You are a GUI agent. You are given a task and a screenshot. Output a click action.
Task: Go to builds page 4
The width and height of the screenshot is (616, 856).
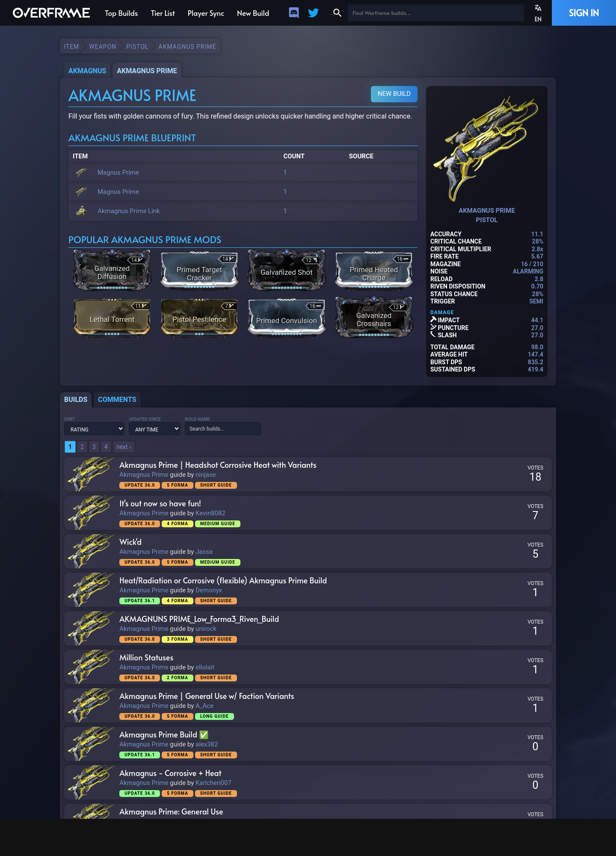[106, 447]
